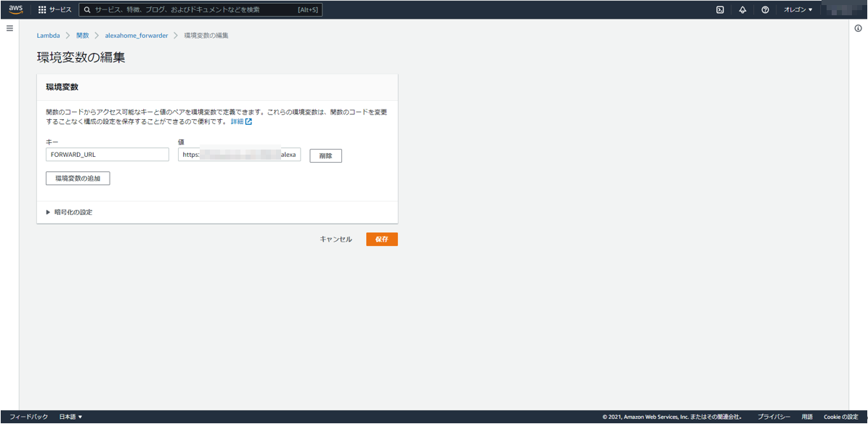This screenshot has width=868, height=424.
Task: Focus the https value field
Action: (239, 155)
